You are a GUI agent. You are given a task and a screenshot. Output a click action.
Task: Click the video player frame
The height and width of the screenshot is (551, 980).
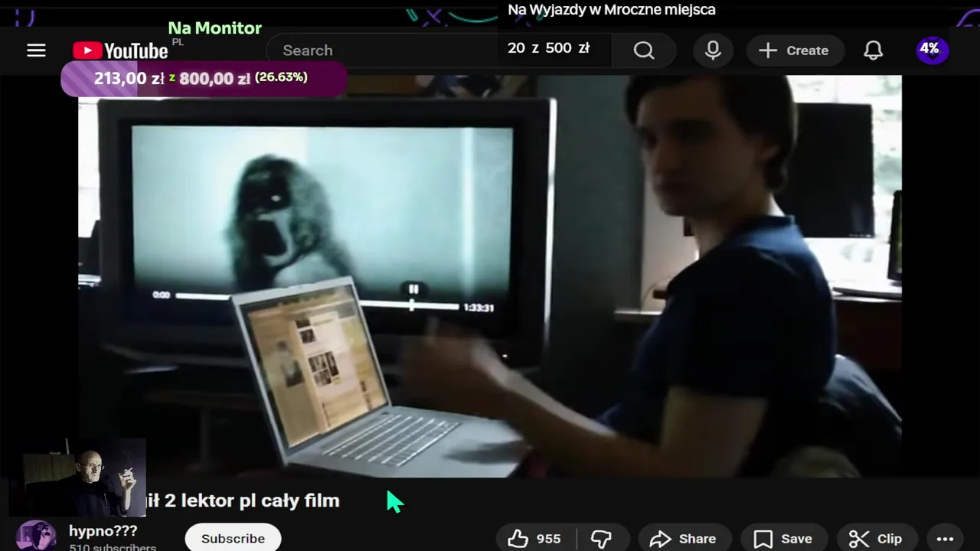490,276
